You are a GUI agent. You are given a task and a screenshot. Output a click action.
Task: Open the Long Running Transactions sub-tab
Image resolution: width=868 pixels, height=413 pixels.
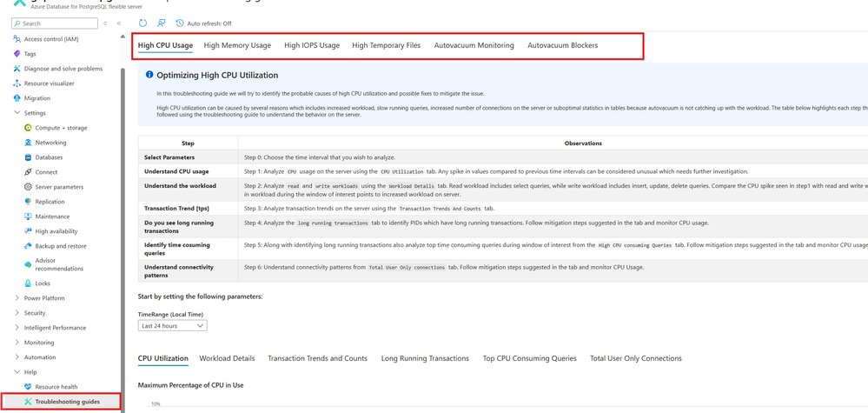(425, 359)
